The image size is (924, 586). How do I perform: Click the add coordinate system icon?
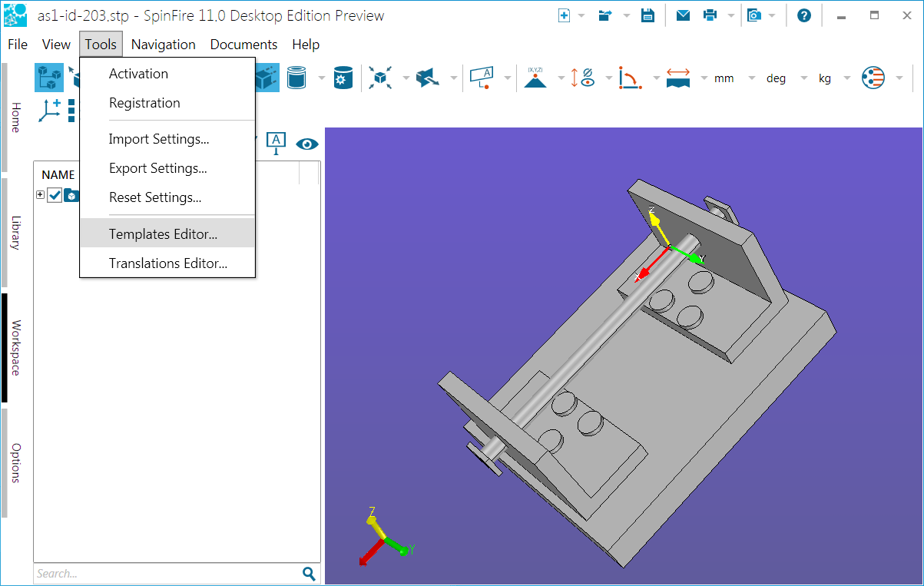tap(50, 110)
